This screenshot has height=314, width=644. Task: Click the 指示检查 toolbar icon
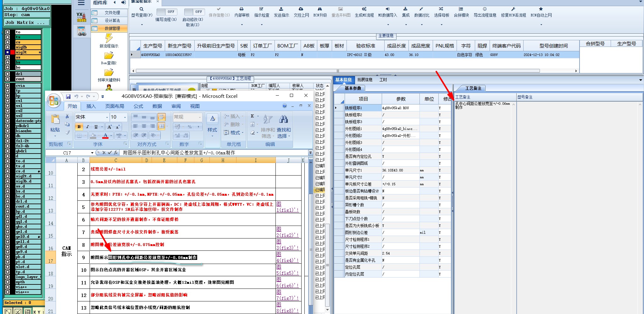(261, 9)
